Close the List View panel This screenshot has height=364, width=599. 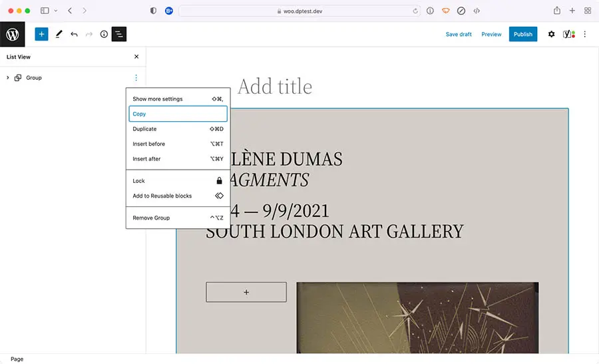pos(136,57)
